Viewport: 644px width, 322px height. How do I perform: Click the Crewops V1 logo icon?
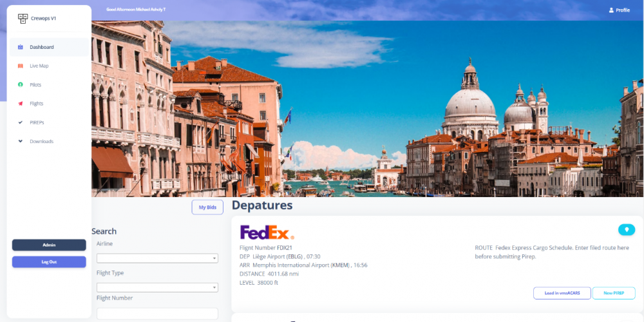(x=22, y=19)
